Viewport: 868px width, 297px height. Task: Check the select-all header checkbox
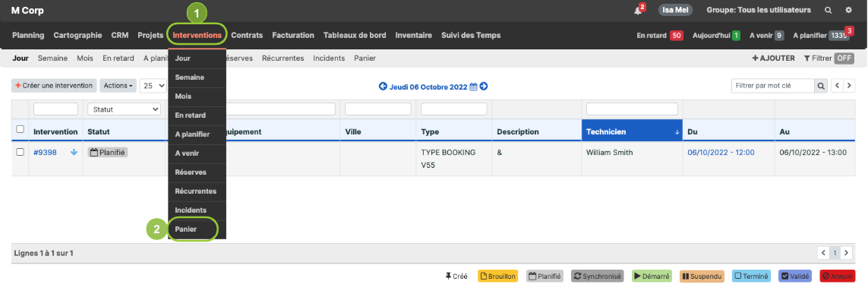click(21, 130)
